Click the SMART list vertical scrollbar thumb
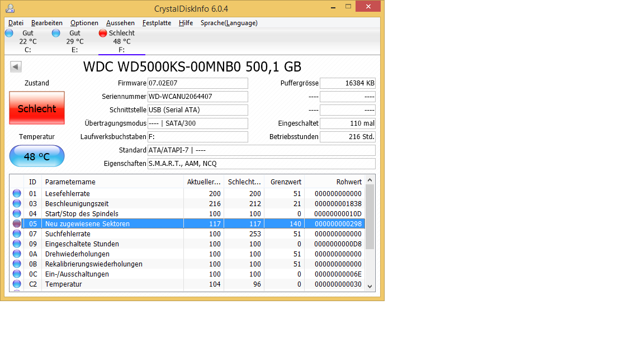Screen dimensions: 644x362 click(370, 217)
